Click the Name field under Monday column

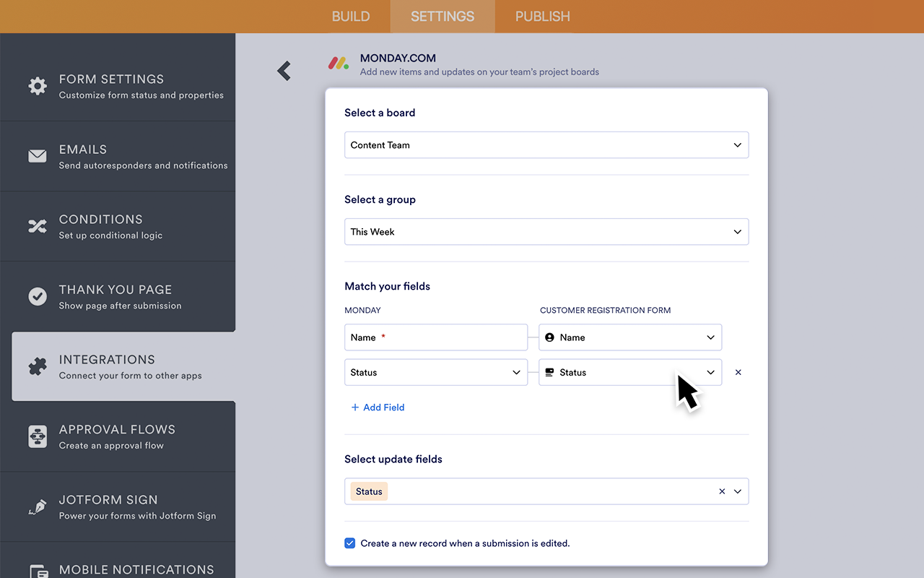pyautogui.click(x=435, y=337)
